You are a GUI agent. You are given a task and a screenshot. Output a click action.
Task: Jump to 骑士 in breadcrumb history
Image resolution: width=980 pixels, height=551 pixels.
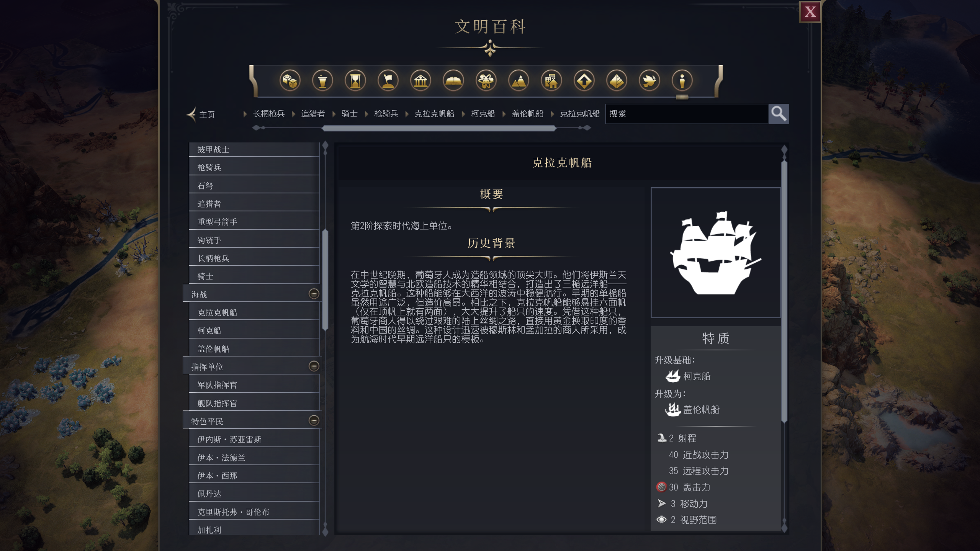pyautogui.click(x=349, y=114)
